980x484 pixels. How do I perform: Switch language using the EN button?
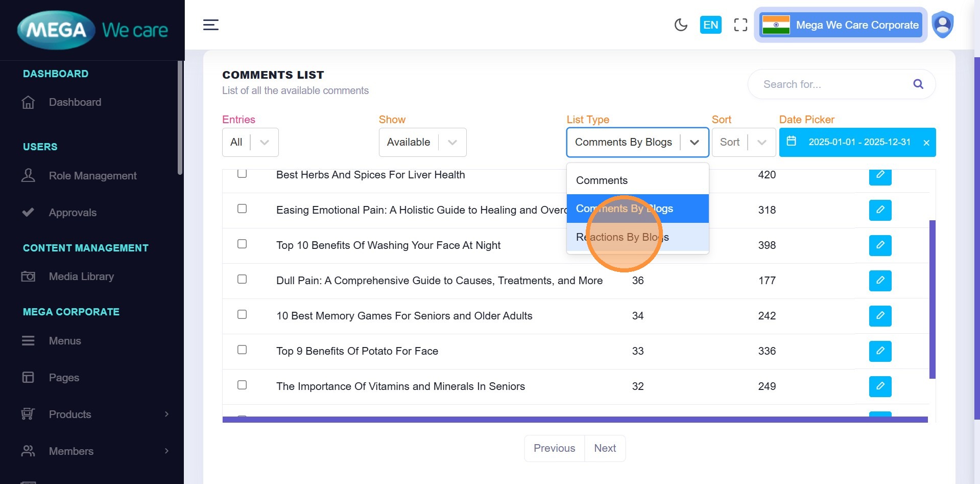point(710,25)
